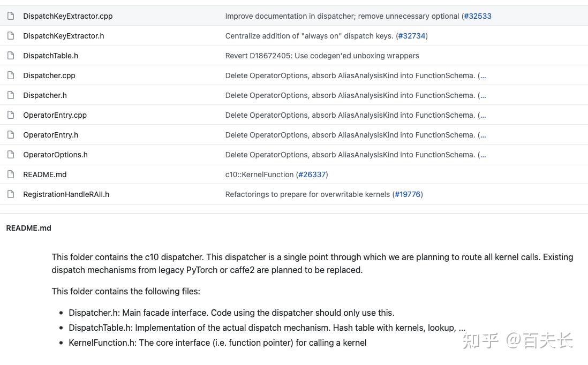
Task: Click the file icon beside RegistrationHandleRAII.h
Action: point(10,194)
